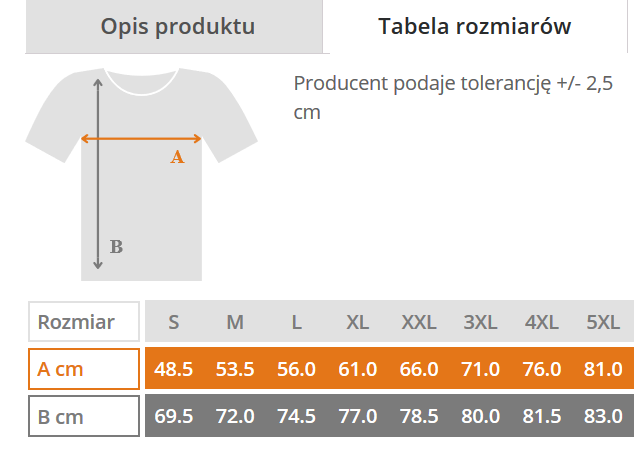Viewport: 637px width, 462px height.
Task: Click the Rozmiar header cell
Action: (x=84, y=322)
